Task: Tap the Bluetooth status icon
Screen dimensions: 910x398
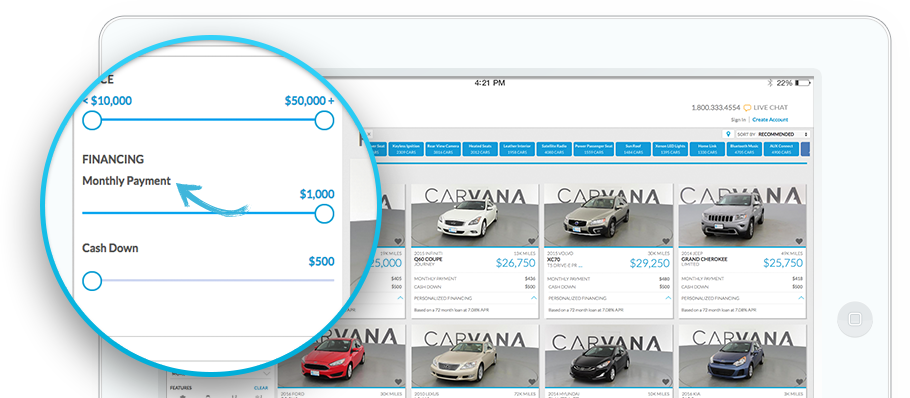Action: point(770,83)
